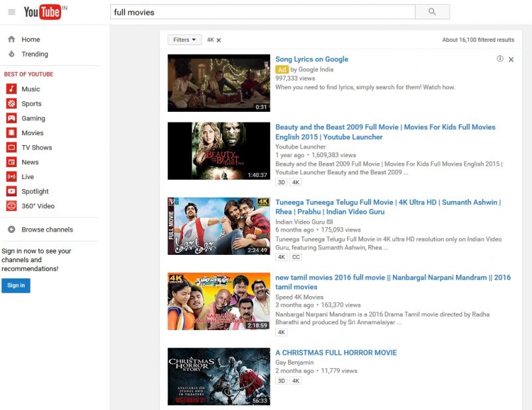Click the Movies film icon
532x410 pixels.
(x=11, y=133)
